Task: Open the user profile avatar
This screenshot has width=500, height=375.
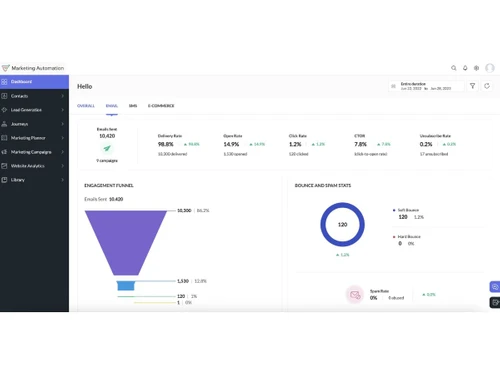Action: click(490, 68)
